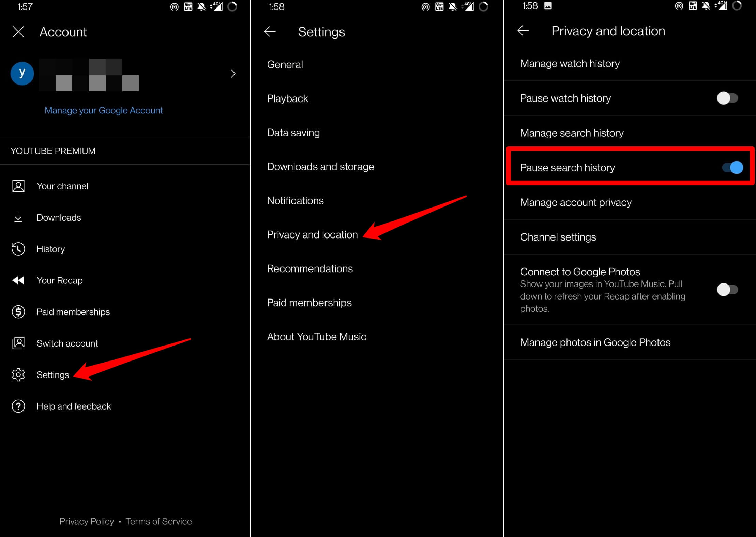This screenshot has width=756, height=537.
Task: Open Privacy and location settings
Action: point(312,235)
